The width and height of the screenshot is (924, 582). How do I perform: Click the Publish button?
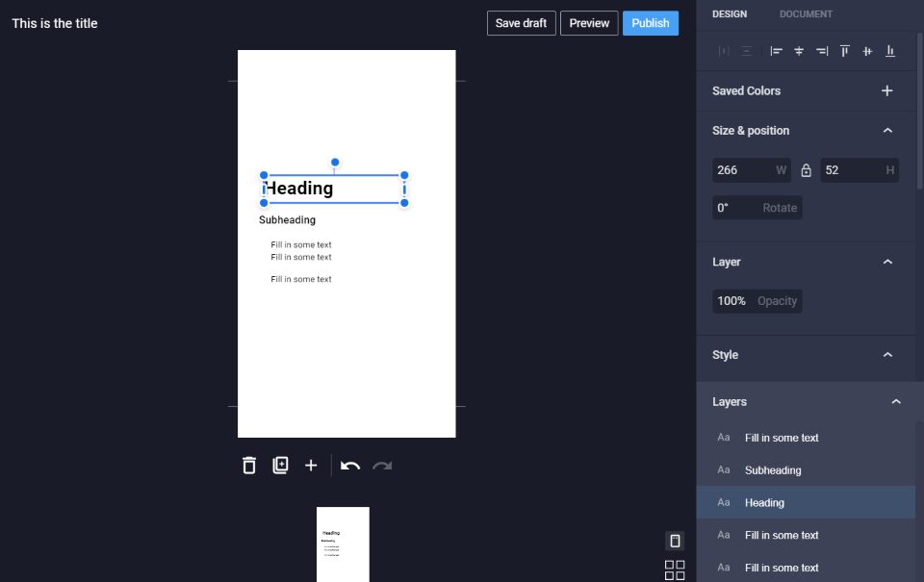point(651,23)
